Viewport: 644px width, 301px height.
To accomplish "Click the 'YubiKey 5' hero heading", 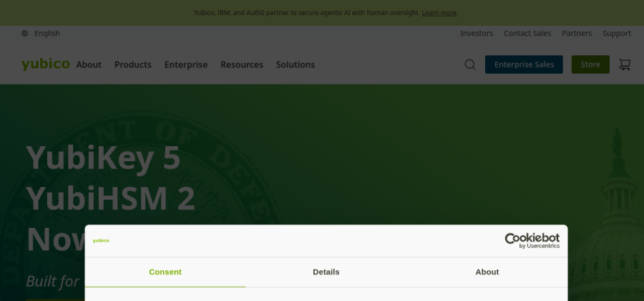I will coord(104,158).
